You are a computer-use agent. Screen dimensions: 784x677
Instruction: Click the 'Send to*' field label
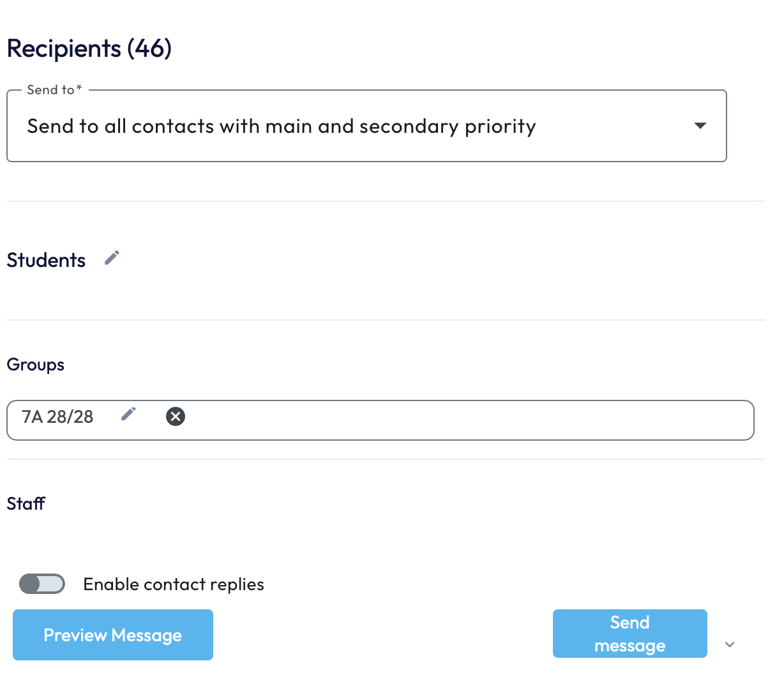point(54,90)
